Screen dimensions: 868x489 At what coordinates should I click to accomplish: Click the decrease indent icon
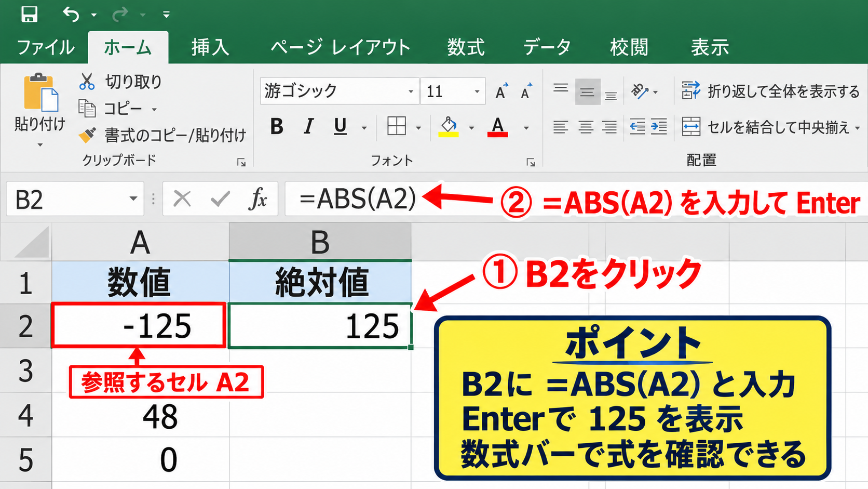[637, 126]
